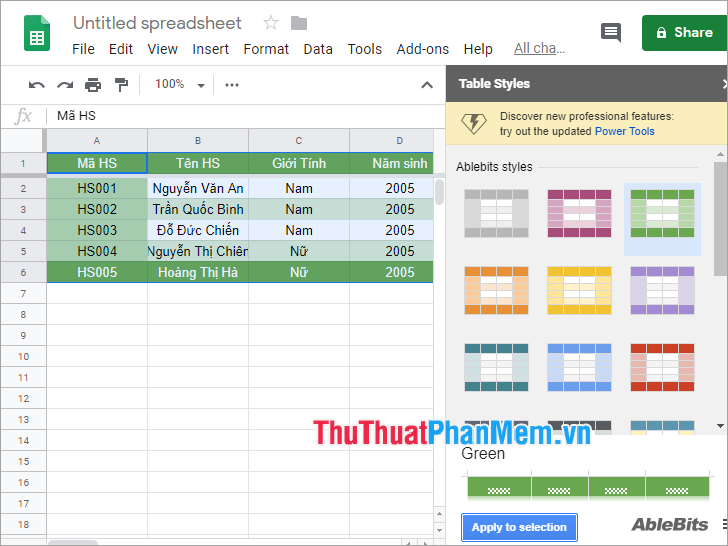Select cell 'HS005'
Viewport: 728px width, 546px height.
tap(97, 273)
